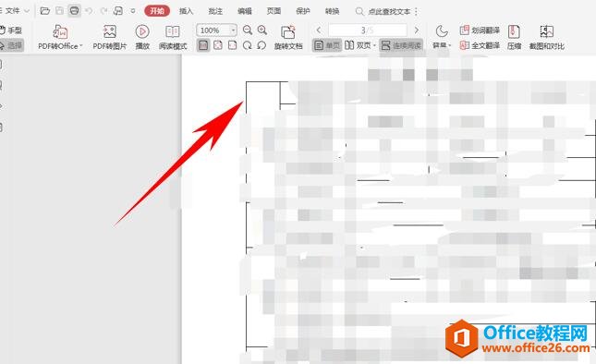Expand the dropdown arrow below moon icon
This screenshot has height=364, width=596.
450,45
